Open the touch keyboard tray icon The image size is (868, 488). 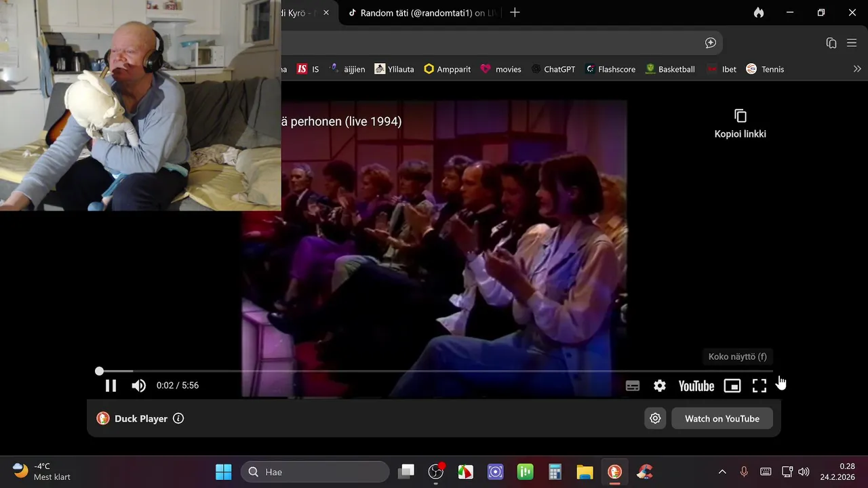(766, 472)
